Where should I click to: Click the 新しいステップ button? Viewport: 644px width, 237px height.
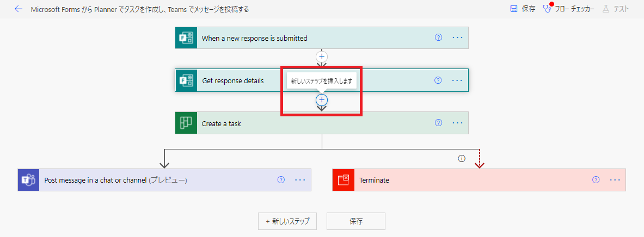(287, 221)
